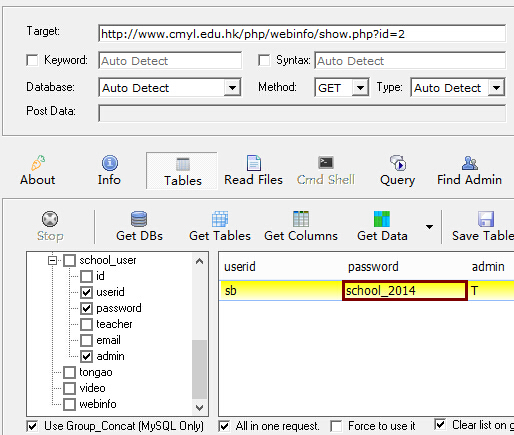The image size is (514, 435).
Task: Open the Query section
Action: point(397,171)
